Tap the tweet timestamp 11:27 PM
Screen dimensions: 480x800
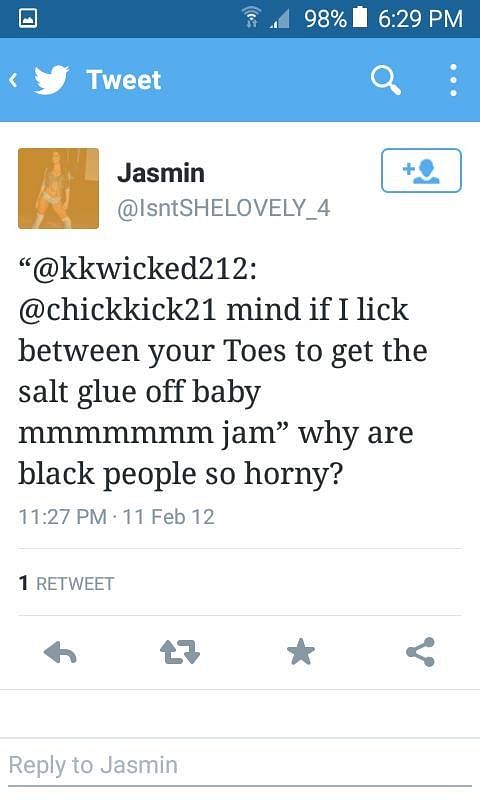click(62, 516)
